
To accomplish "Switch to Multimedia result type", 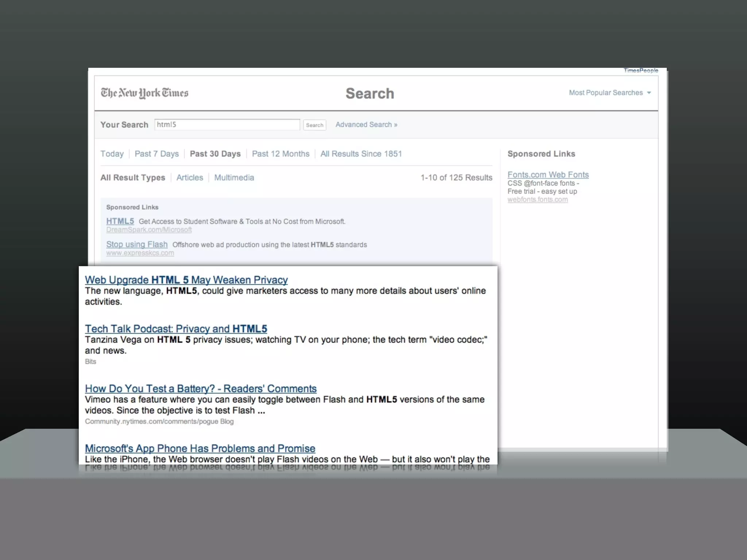I will coord(234,178).
